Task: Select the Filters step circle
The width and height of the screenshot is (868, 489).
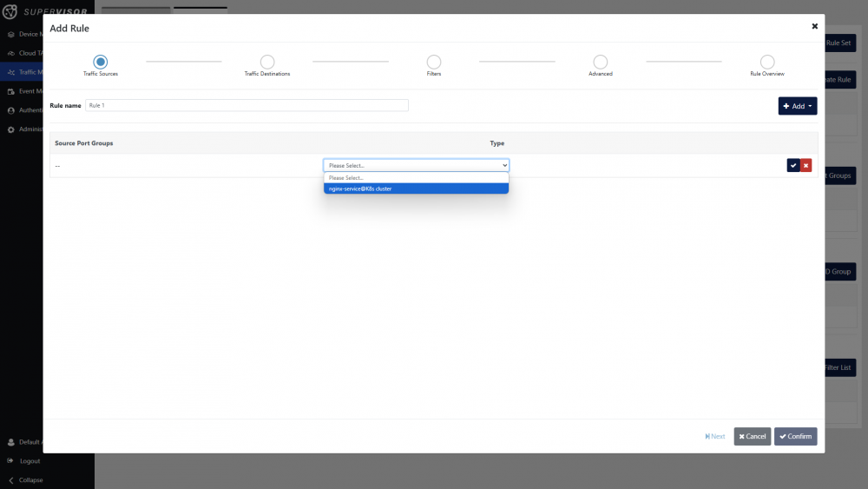Action: [434, 62]
